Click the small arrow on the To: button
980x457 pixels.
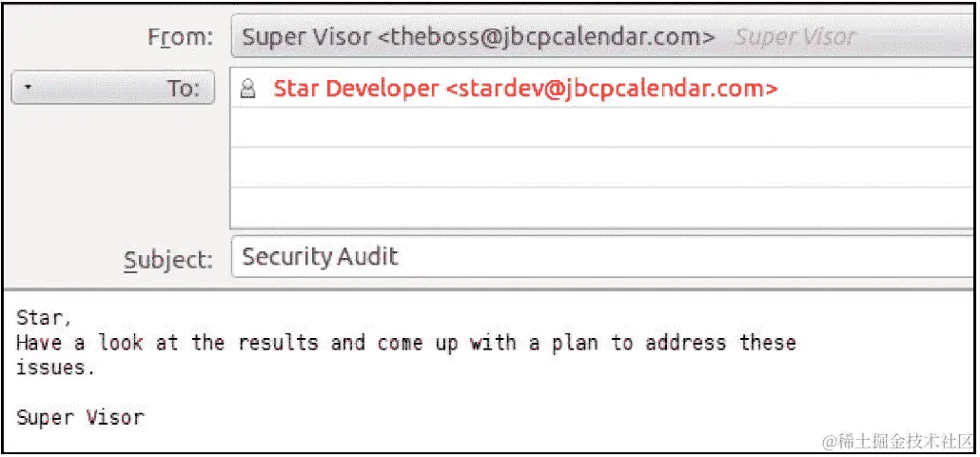(28, 89)
